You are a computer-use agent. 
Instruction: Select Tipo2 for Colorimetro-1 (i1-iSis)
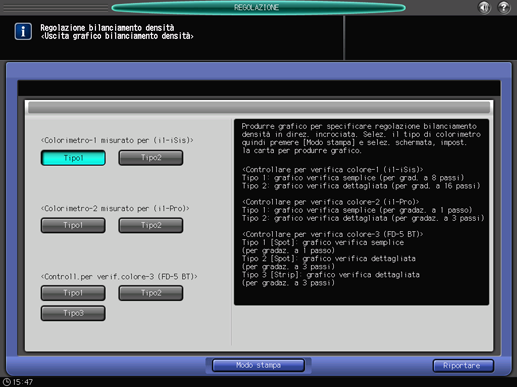point(151,158)
